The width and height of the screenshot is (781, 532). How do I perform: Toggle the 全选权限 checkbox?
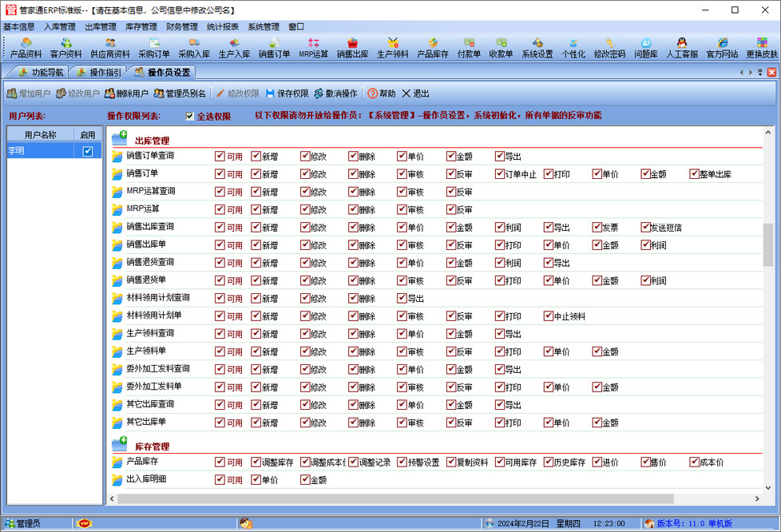(190, 117)
